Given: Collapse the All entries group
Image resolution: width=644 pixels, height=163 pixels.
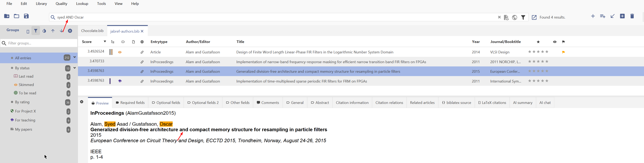Looking at the screenshot, I should point(75,57).
